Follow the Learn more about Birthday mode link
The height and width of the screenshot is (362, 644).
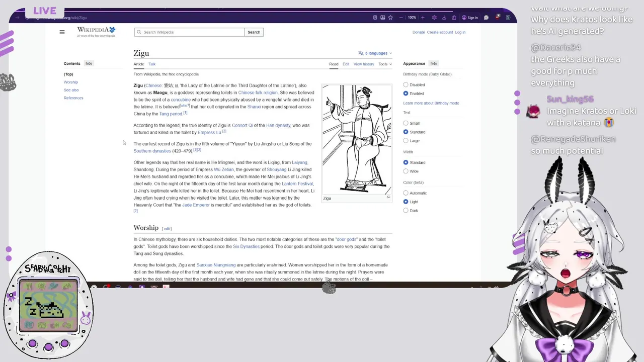point(431,103)
